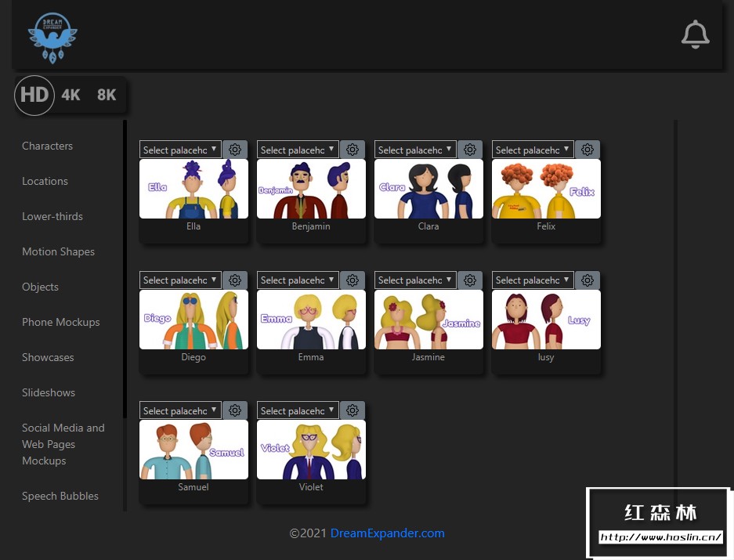The height and width of the screenshot is (560, 734).
Task: Open the Motion Shapes category
Action: (59, 252)
